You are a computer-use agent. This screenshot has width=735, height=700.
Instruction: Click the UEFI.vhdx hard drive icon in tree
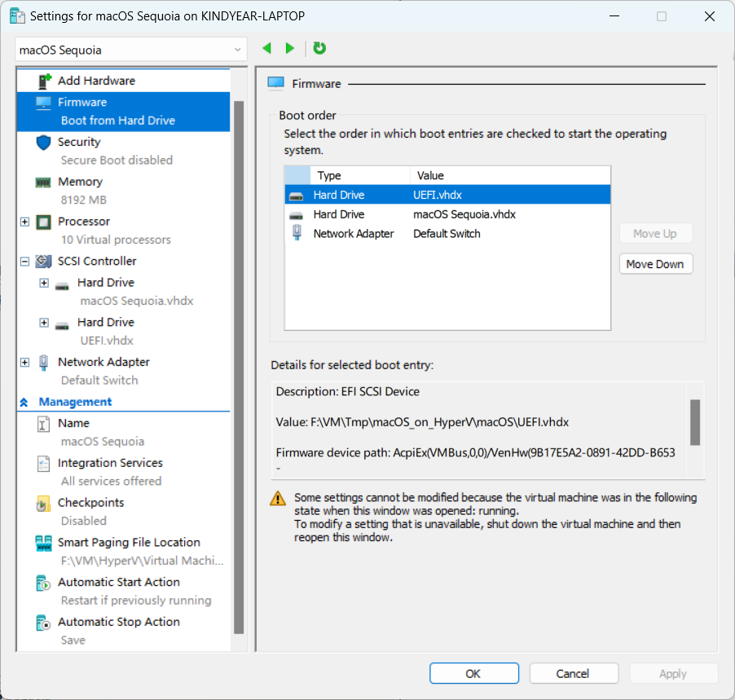click(x=62, y=325)
